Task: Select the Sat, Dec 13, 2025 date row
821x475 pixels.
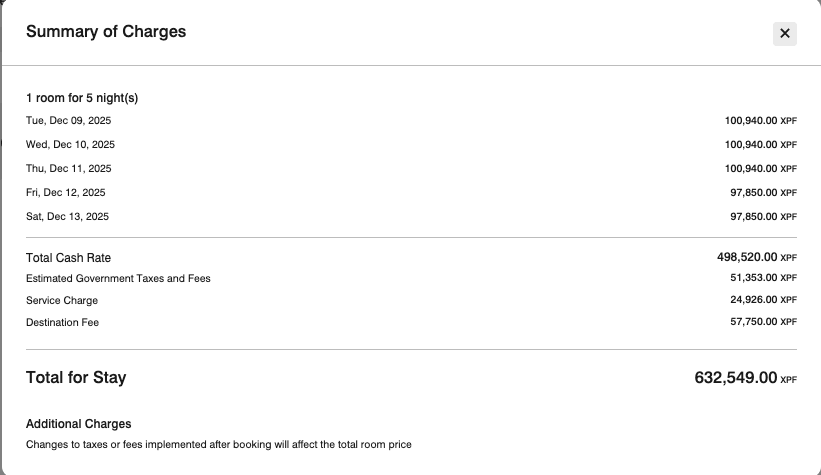Action: tap(67, 217)
